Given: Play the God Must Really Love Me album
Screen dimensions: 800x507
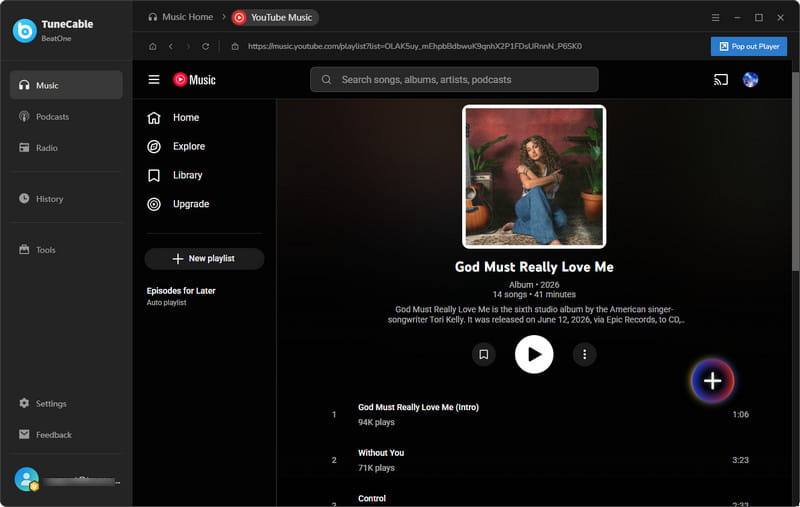Looking at the screenshot, I should 534,354.
